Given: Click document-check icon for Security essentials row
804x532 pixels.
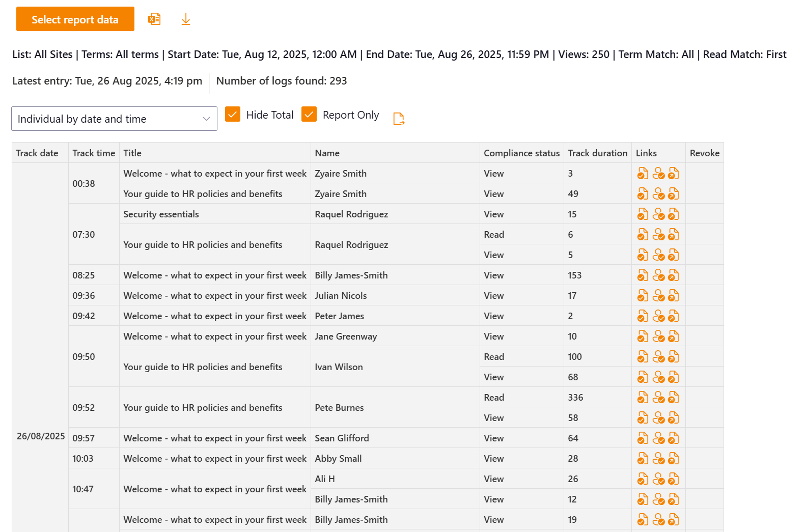Looking at the screenshot, I should (643, 214).
